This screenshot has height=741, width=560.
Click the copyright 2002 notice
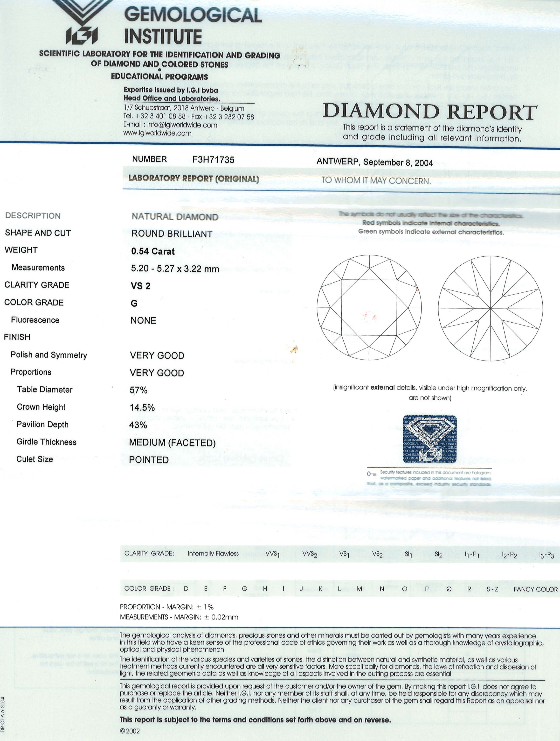(x=130, y=731)
